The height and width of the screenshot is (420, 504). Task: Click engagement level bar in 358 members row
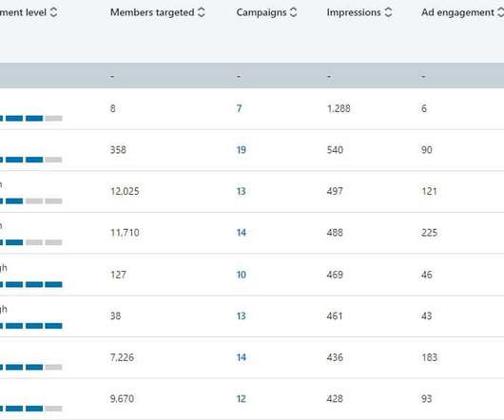tap(30, 160)
